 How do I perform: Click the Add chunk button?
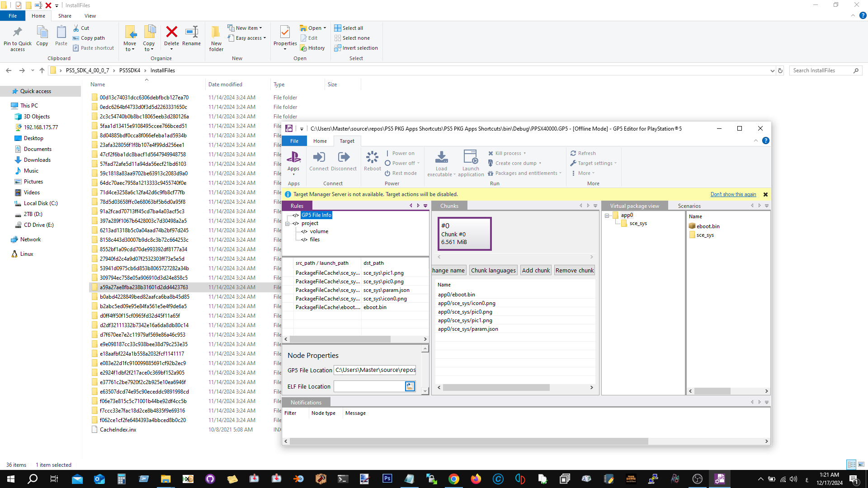[536, 270]
